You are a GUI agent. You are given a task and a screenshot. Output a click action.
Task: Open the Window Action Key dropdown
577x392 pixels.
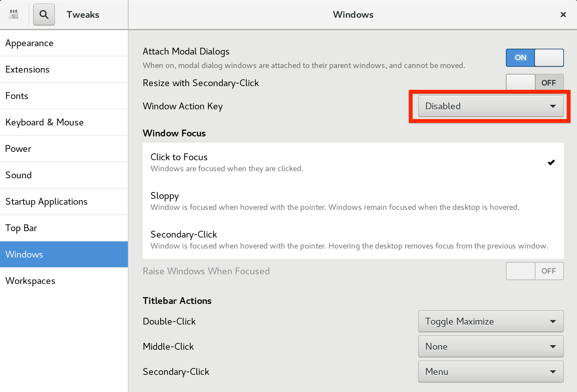pos(490,106)
